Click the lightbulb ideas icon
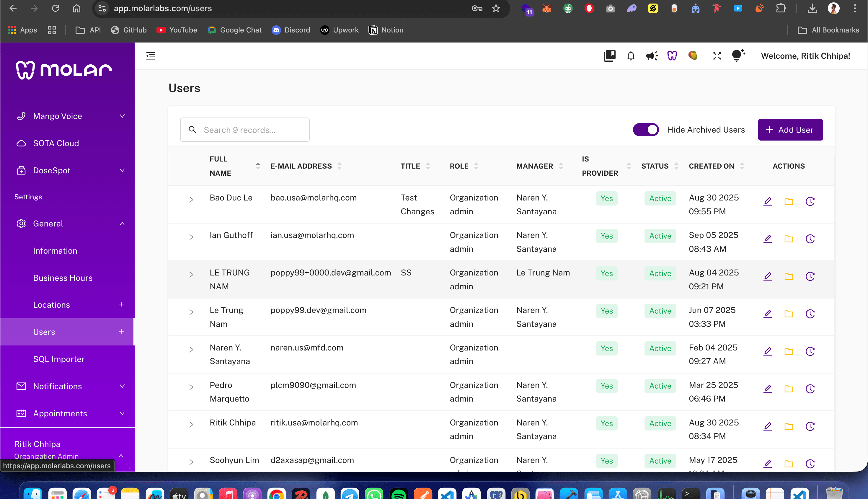868x499 pixels. click(738, 56)
